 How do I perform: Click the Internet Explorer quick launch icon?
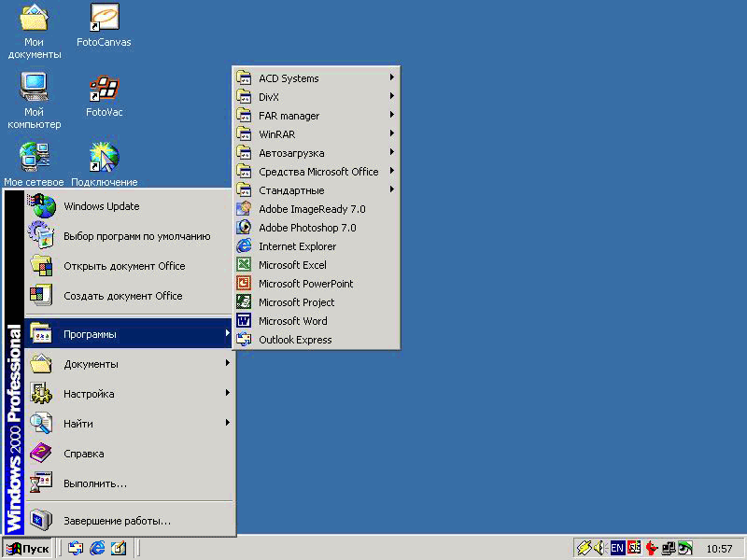[x=97, y=548]
